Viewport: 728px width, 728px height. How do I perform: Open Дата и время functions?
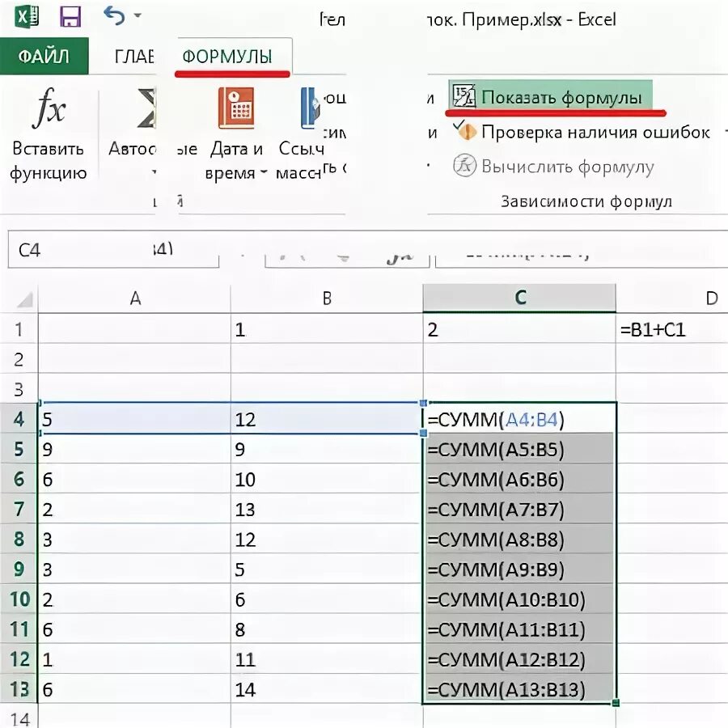point(236,134)
